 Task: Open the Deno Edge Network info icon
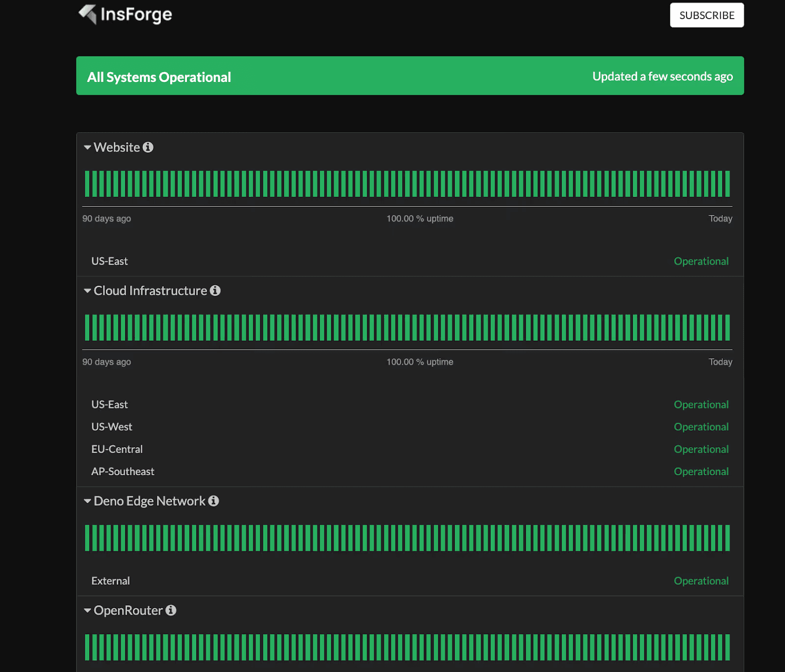(x=213, y=501)
